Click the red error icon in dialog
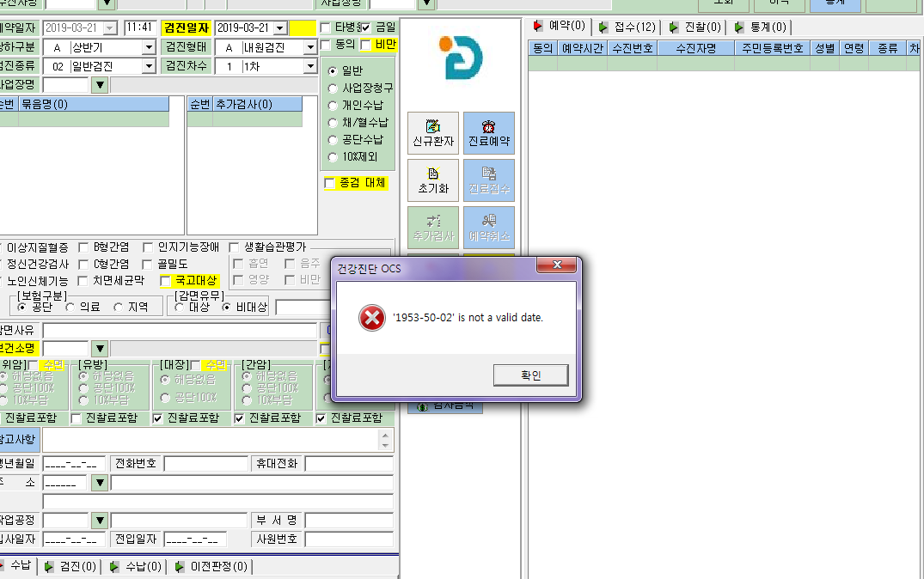This screenshot has height=579, width=924. (x=372, y=318)
